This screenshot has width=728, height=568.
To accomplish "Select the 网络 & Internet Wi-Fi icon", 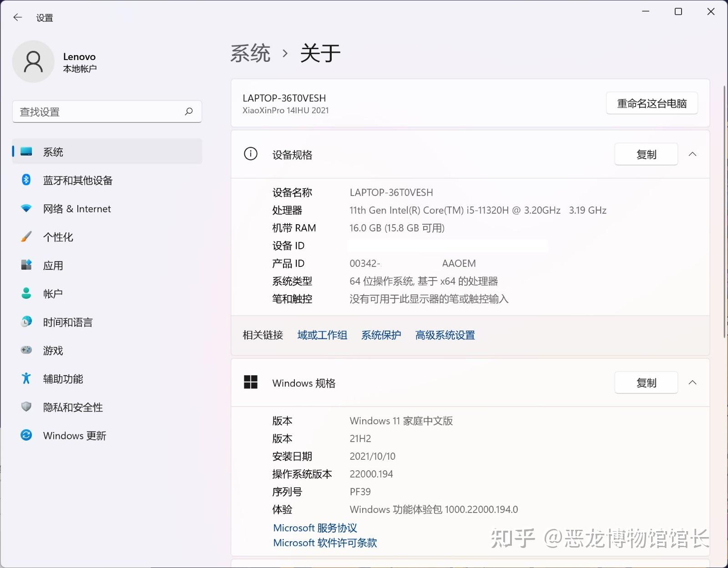I will [26, 209].
